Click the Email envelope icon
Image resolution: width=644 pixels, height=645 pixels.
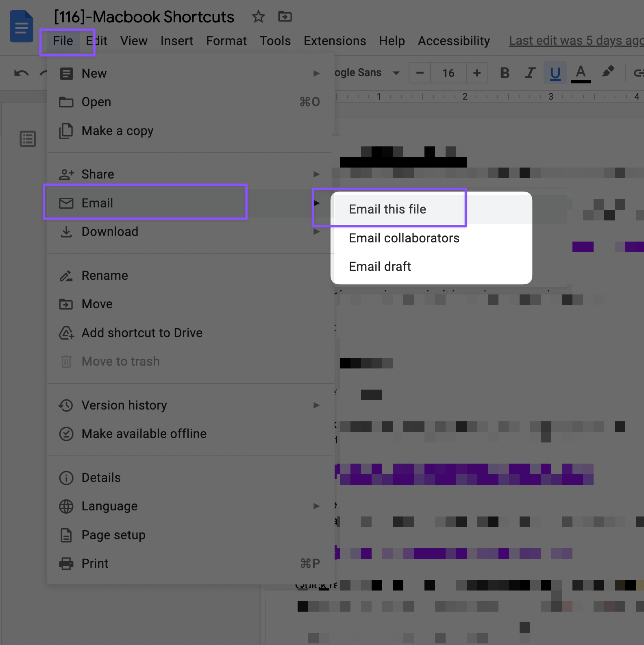point(66,203)
